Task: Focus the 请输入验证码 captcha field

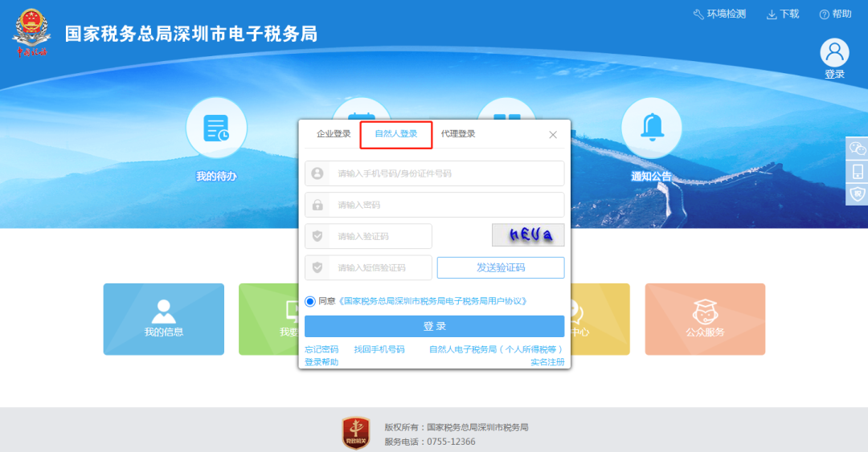Action: (369, 236)
